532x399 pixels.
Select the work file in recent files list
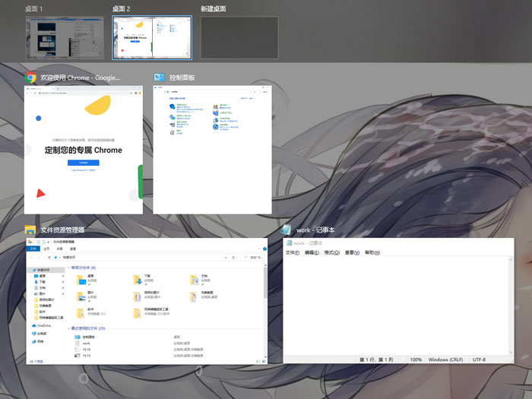click(86, 344)
